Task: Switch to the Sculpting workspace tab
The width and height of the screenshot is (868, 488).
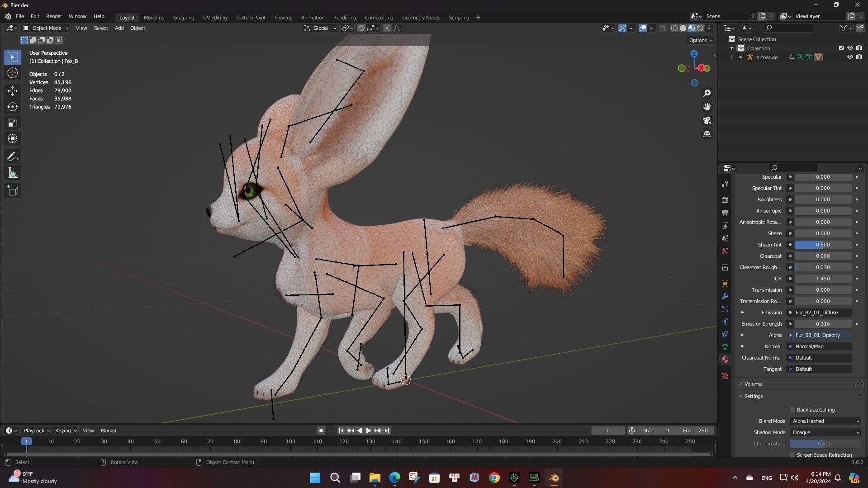Action: (183, 18)
